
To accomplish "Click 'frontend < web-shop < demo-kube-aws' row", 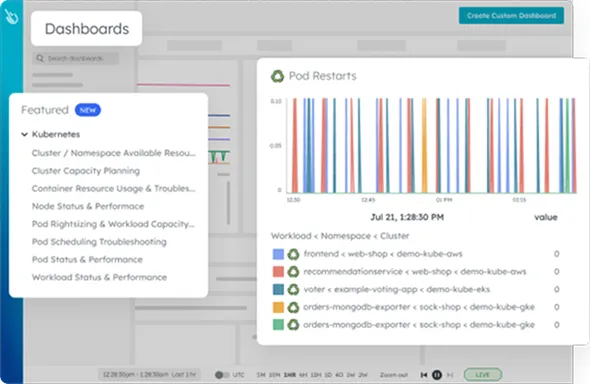I will point(416,254).
